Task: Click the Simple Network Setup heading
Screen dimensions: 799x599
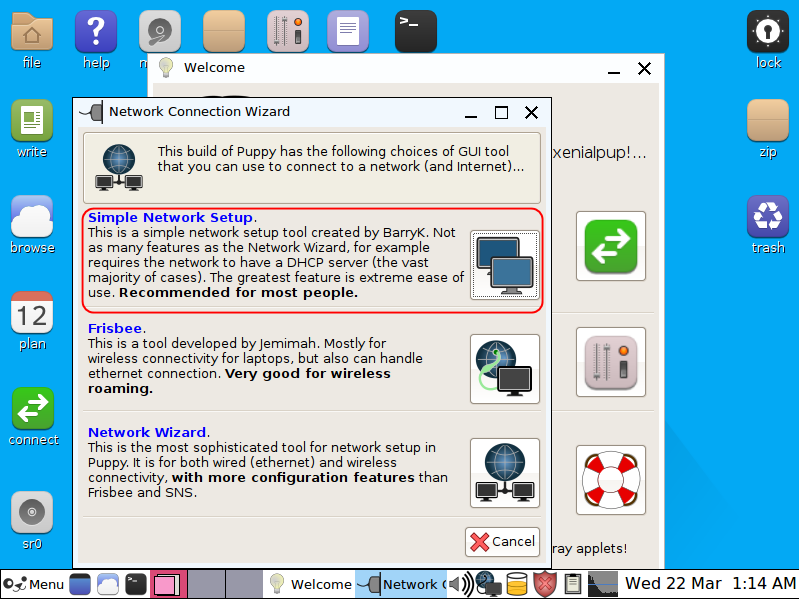Action: [171, 217]
